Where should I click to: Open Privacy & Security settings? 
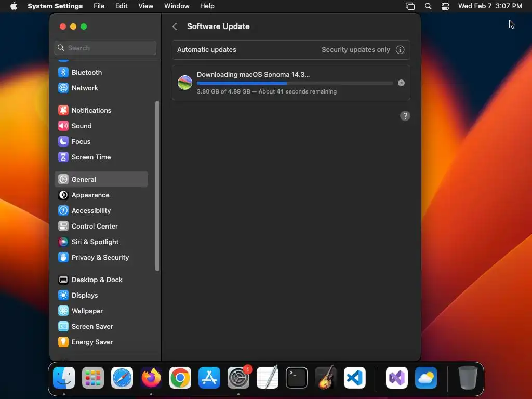tap(101, 258)
